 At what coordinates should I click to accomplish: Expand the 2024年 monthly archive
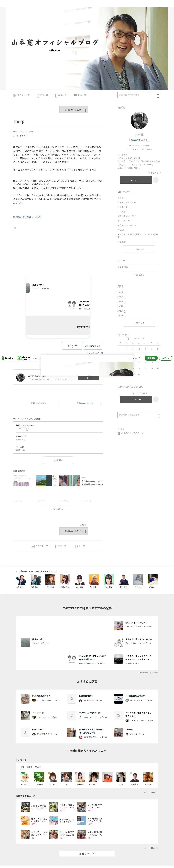click(121, 293)
